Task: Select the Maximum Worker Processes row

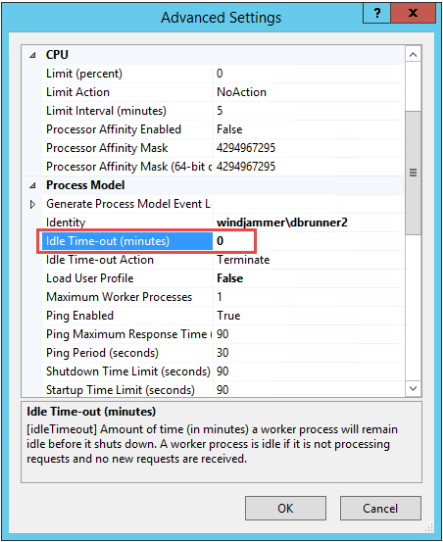Action: (223, 297)
